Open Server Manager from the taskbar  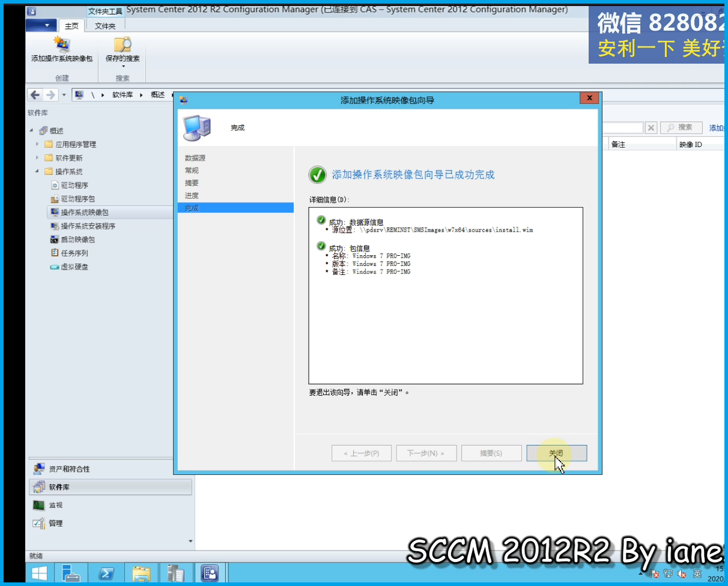[71, 573]
